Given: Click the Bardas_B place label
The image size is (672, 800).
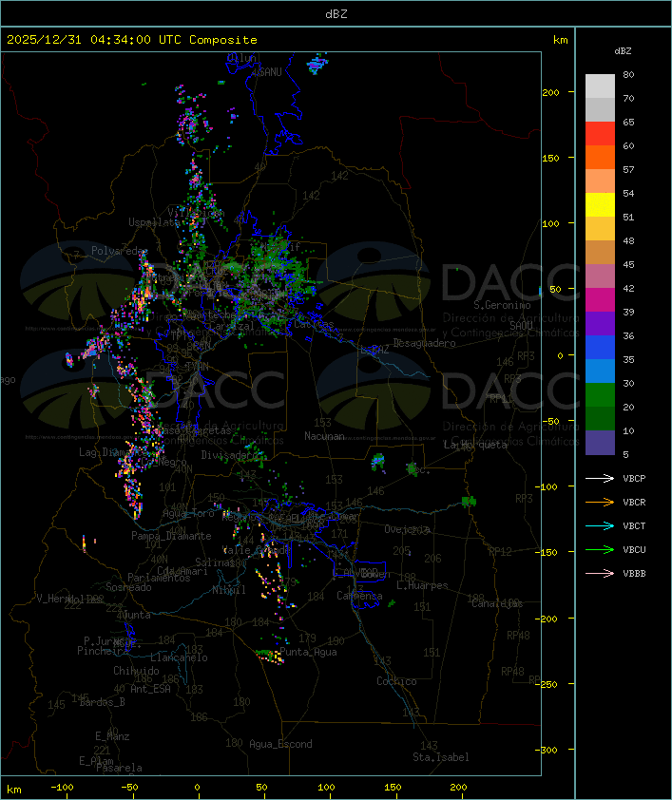Looking at the screenshot, I should (102, 702).
